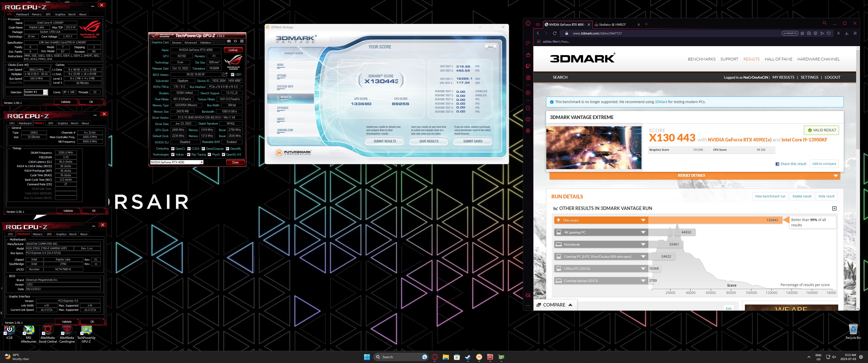Click the Windows Start button
This screenshot has height=363, width=868.
pos(367,357)
